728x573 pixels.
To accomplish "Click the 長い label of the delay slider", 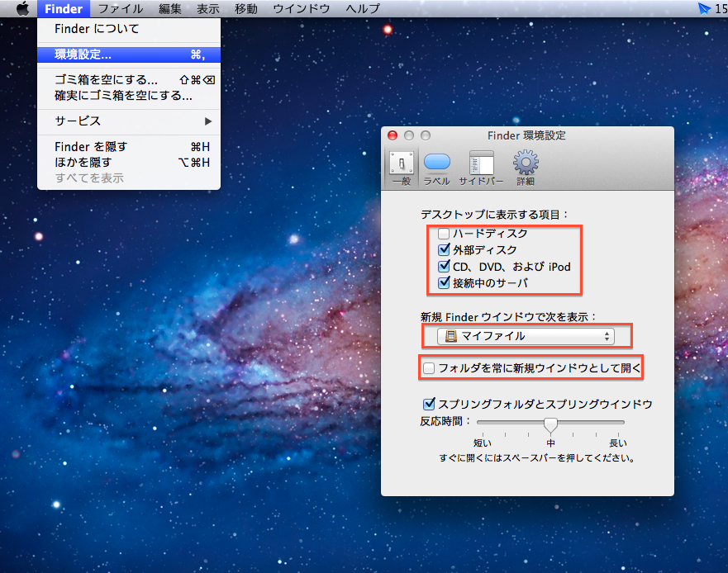I will pos(618,443).
